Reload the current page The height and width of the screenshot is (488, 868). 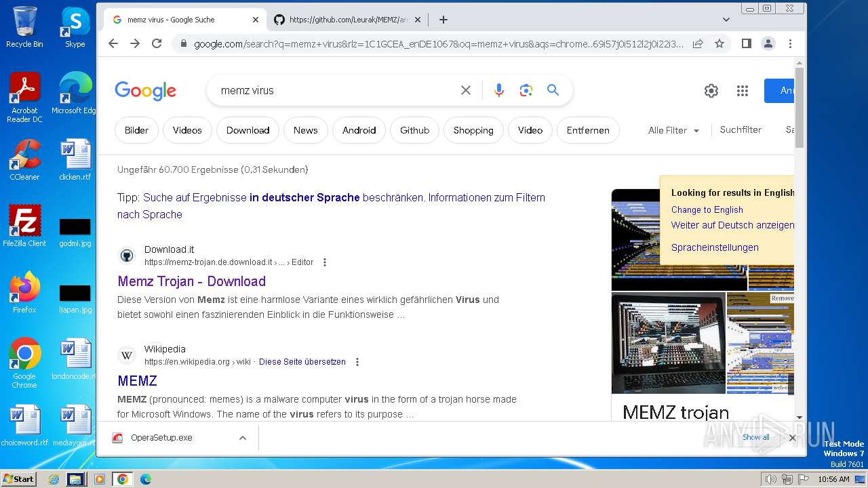click(157, 43)
